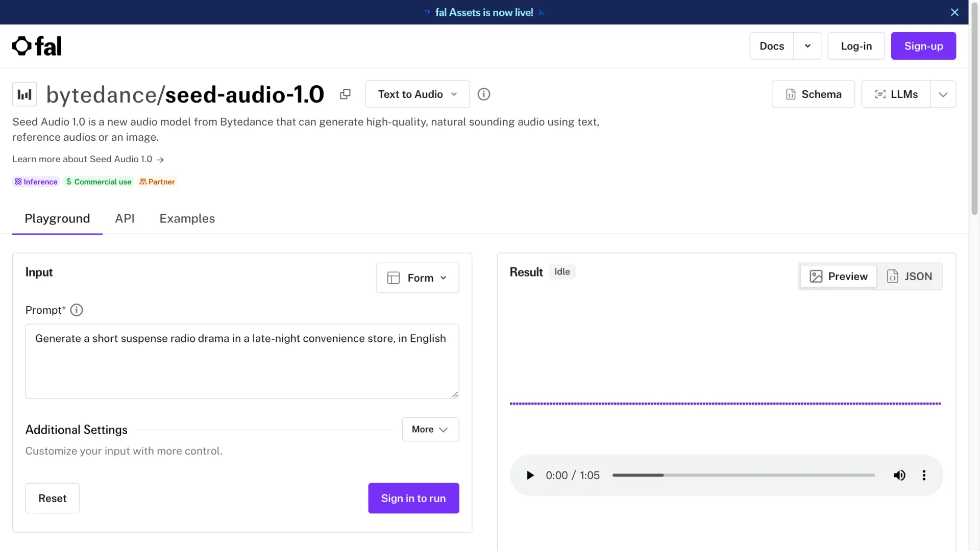This screenshot has width=980, height=551.
Task: Open Form input mode dropdown
Action: coord(417,278)
